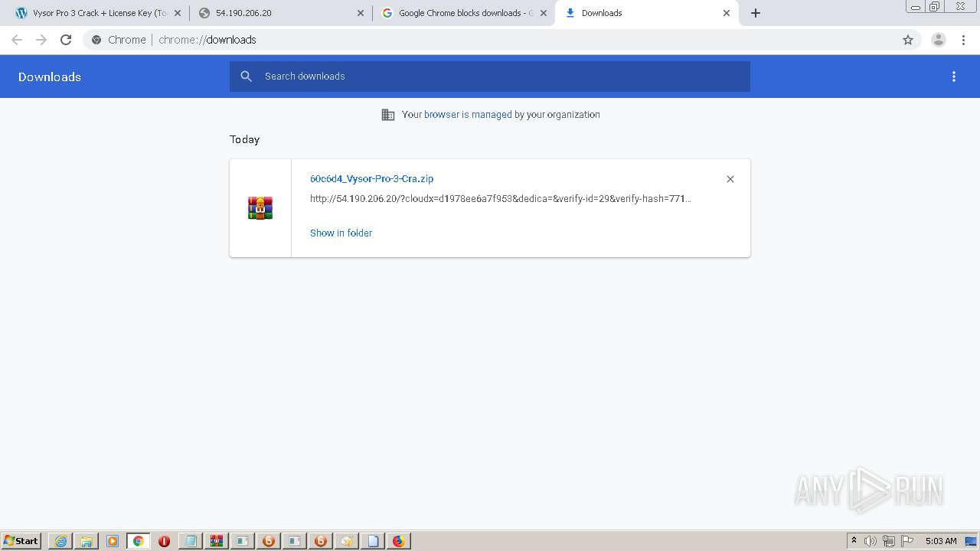This screenshot has width=980, height=551.
Task: Open the blank document taskbar item
Action: click(373, 541)
